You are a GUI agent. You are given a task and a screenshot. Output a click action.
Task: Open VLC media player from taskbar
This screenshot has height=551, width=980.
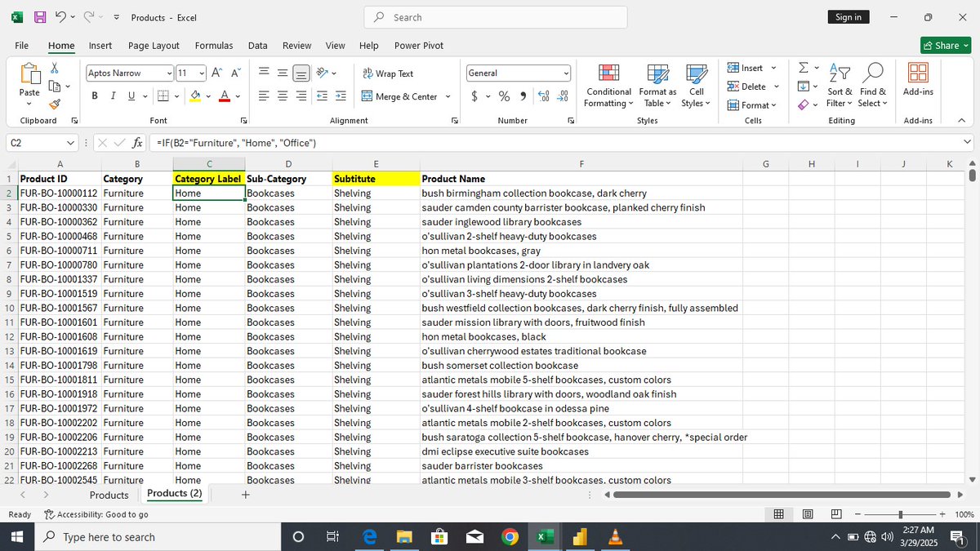pyautogui.click(x=616, y=536)
